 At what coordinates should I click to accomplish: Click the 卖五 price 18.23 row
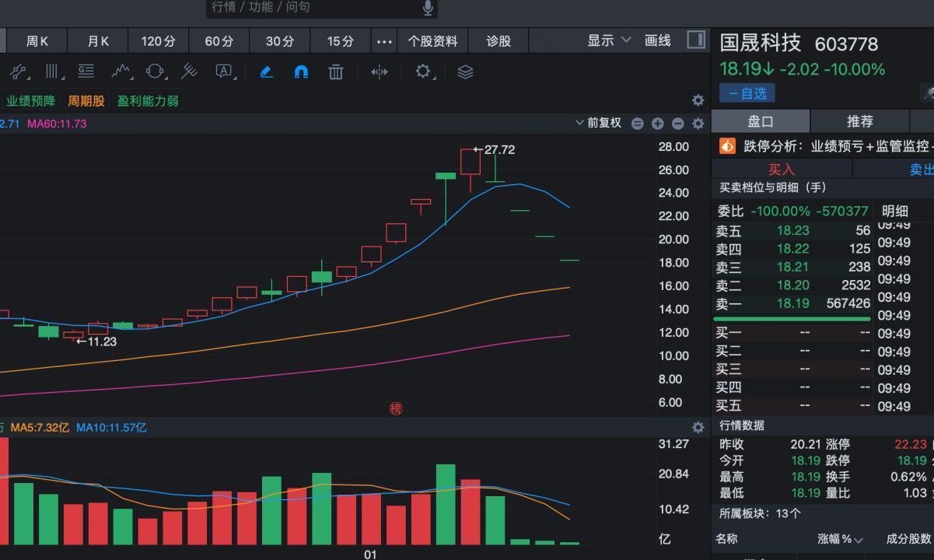tap(792, 231)
